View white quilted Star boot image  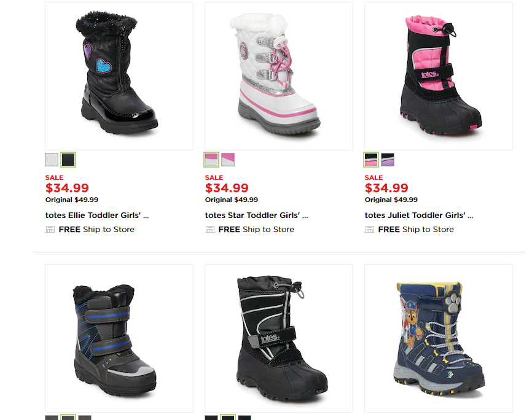point(278,76)
